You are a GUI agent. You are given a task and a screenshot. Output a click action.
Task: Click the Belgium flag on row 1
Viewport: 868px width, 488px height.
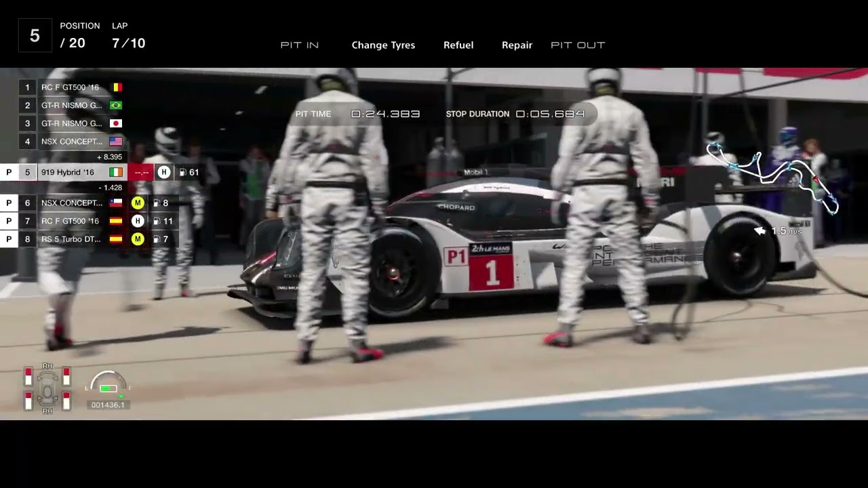click(116, 87)
